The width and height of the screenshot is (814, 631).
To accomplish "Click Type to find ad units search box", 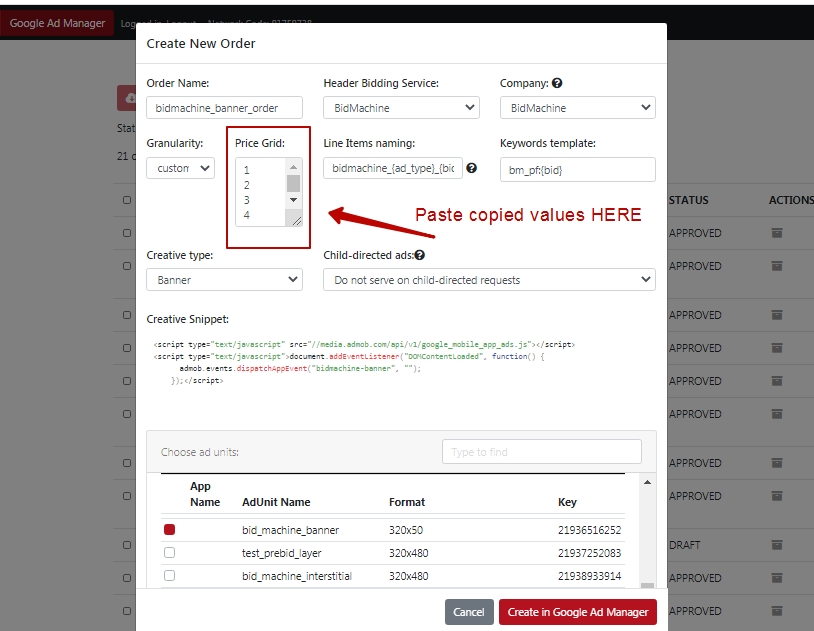I will point(542,452).
